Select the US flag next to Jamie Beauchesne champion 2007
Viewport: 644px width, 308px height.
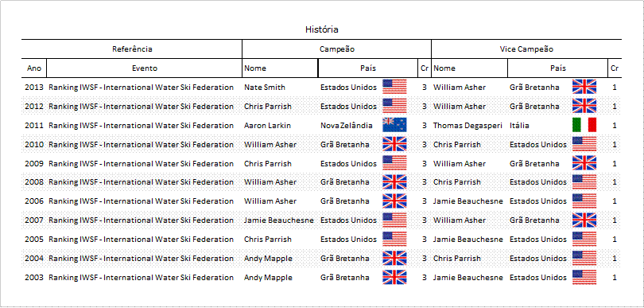[394, 220]
